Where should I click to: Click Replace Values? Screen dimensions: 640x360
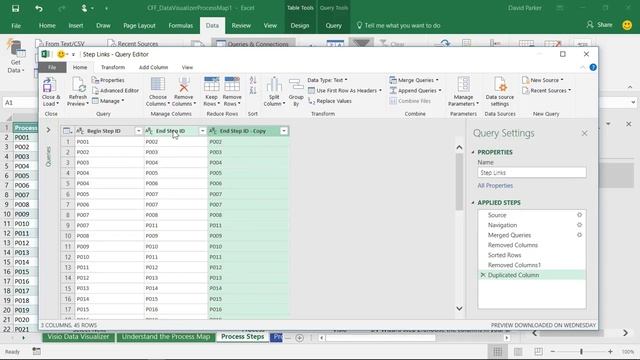pos(330,101)
